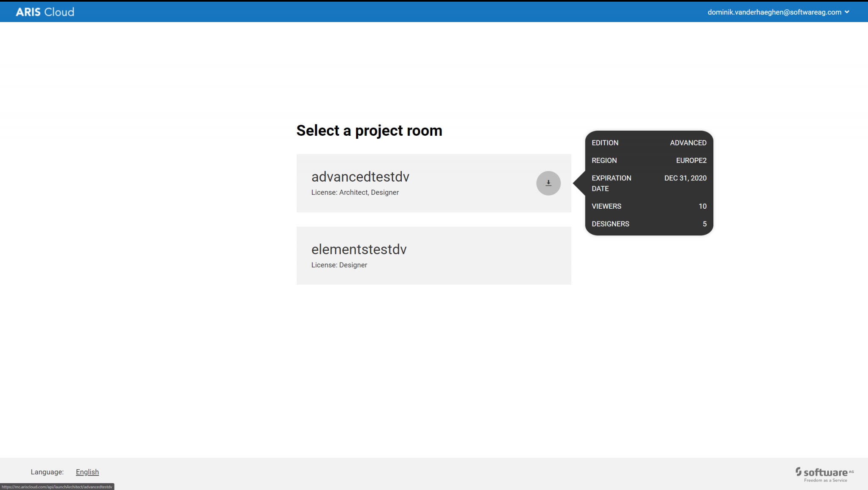Click the Language label in footer
The height and width of the screenshot is (490, 868).
click(x=47, y=472)
